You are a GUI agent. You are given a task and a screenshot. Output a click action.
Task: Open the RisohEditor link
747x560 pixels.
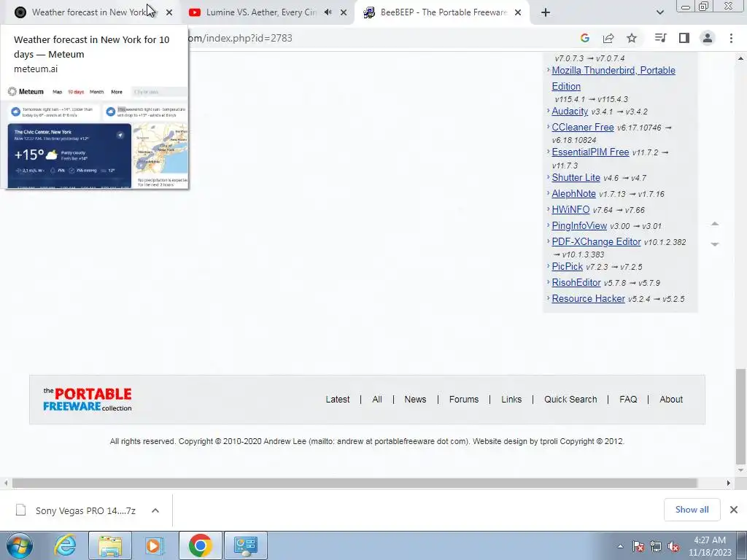click(x=576, y=282)
